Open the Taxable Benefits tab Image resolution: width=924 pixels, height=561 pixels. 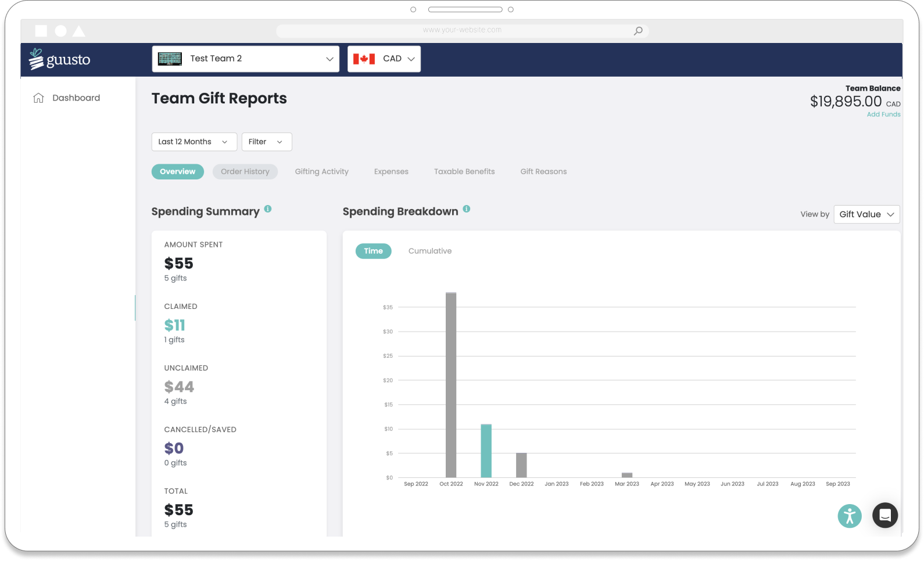pos(464,171)
